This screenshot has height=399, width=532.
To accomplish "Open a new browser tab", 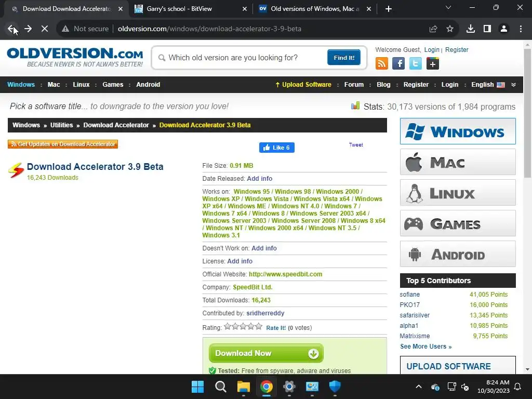I will point(389,9).
